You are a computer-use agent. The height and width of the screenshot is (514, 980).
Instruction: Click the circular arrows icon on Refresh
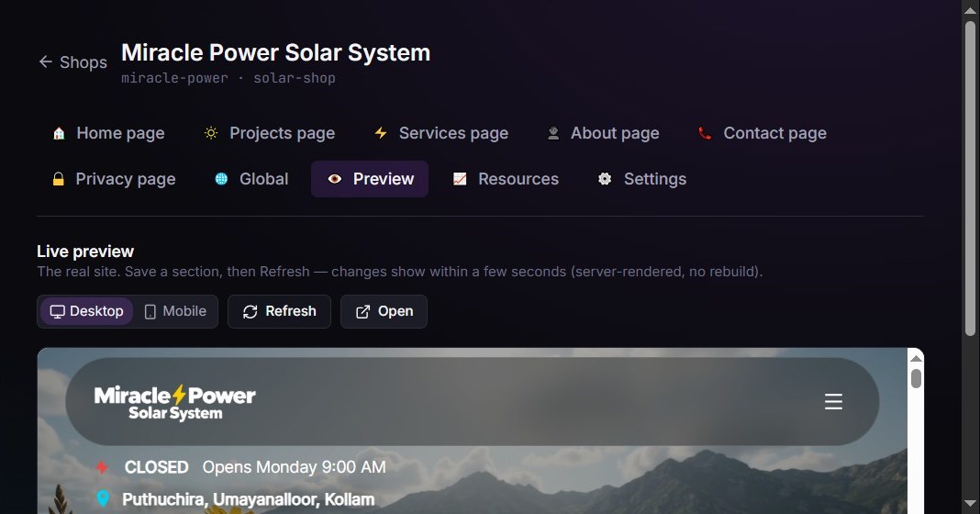(x=250, y=311)
